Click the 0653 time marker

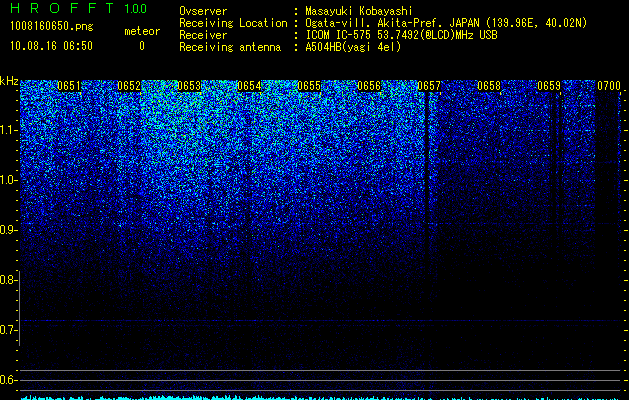[x=189, y=86]
